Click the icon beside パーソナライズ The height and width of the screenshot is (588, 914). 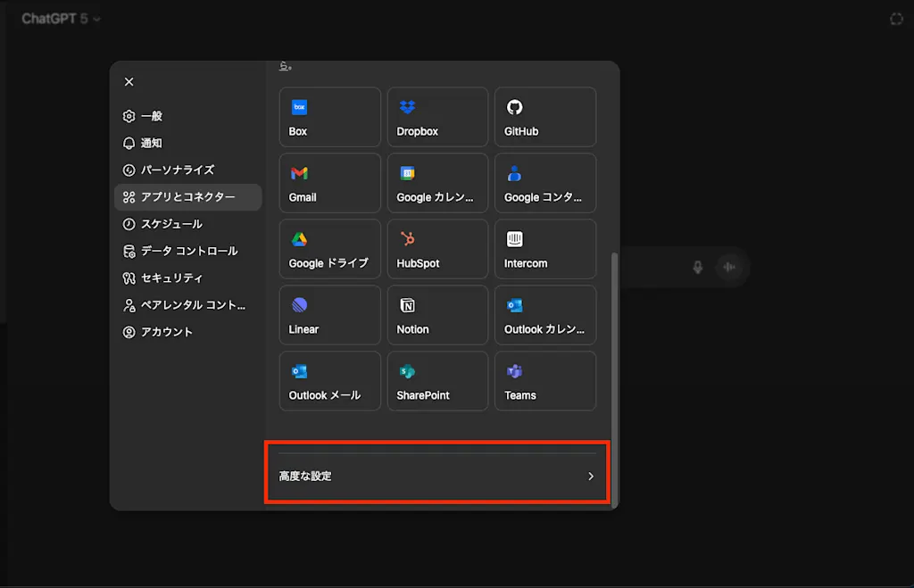point(129,170)
